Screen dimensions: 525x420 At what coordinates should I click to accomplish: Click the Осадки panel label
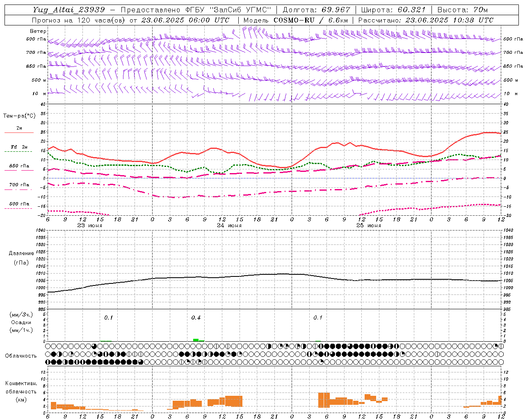(x=21, y=322)
